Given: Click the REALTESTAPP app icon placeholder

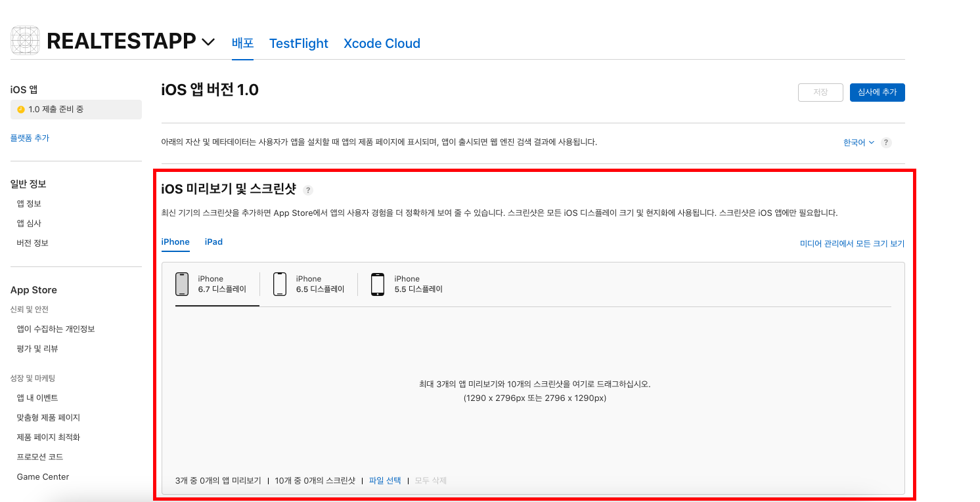Looking at the screenshot, I should click(25, 41).
